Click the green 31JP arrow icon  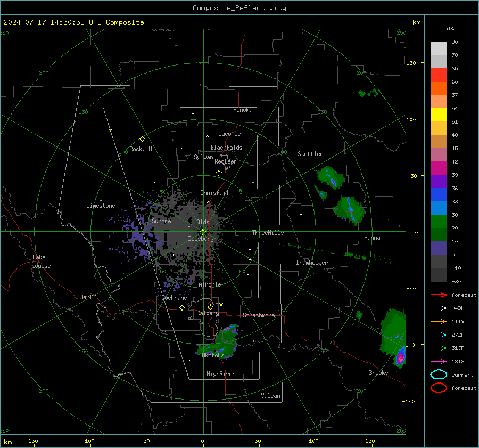(x=439, y=348)
